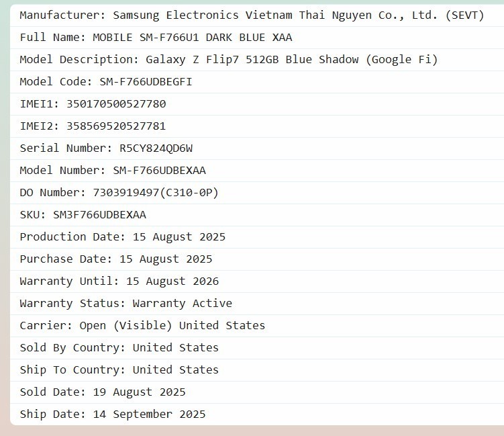Click the '(SEVT)' abbreviation text
Screen dimensions: 504x436
464,15
